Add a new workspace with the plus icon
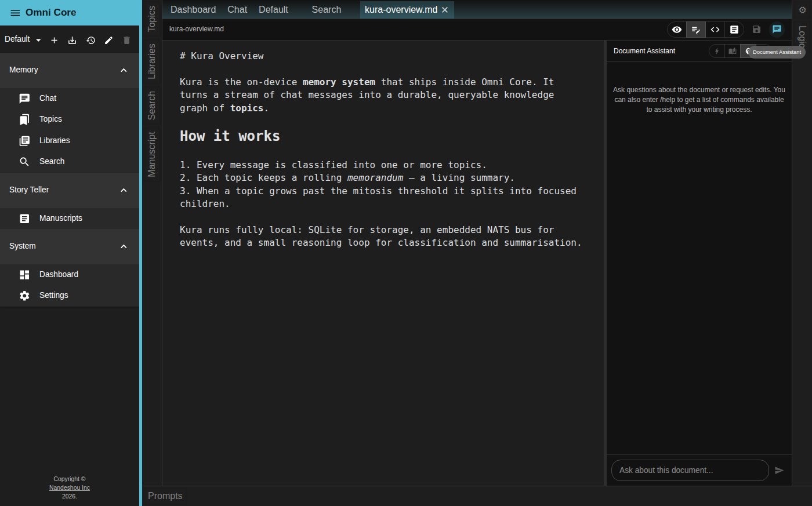Image resolution: width=812 pixels, height=506 pixels. point(54,40)
